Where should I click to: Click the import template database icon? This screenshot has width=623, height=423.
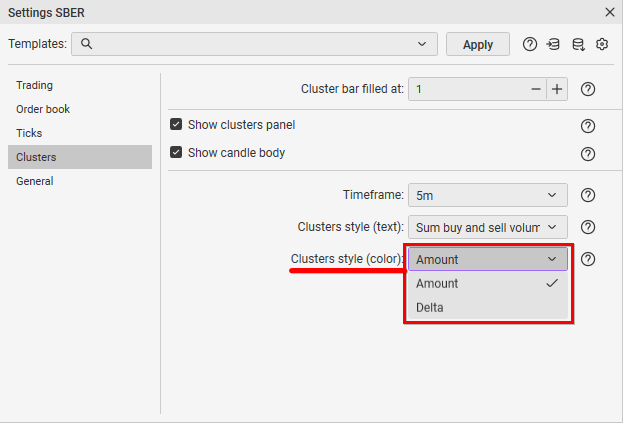pos(554,44)
